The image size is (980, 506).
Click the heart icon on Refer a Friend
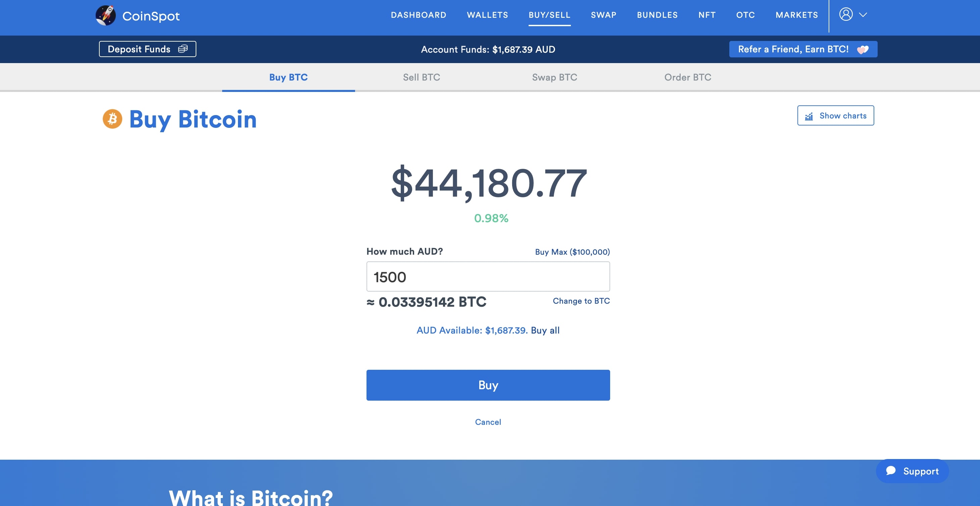[x=863, y=49]
